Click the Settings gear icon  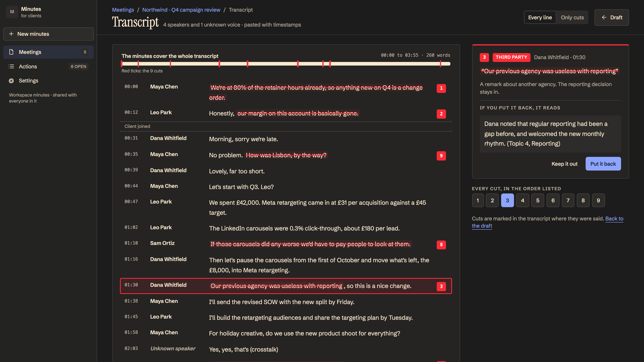(11, 81)
